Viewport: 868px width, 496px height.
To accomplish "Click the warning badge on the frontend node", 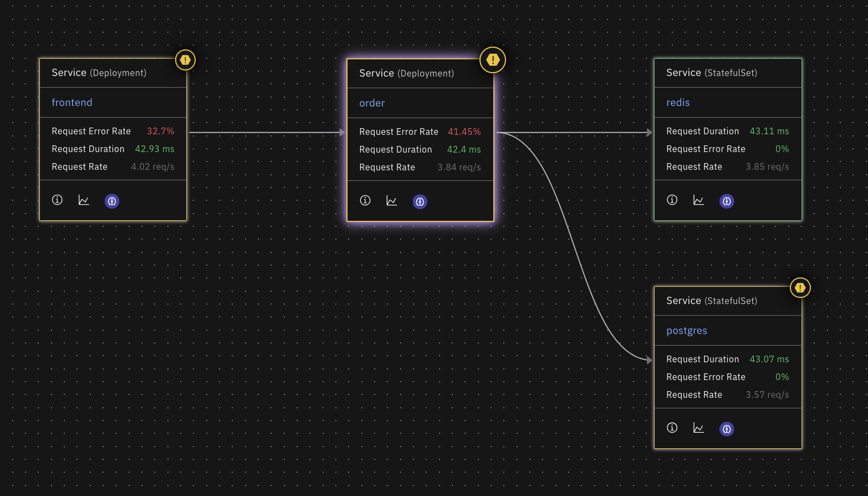I will pyautogui.click(x=185, y=59).
